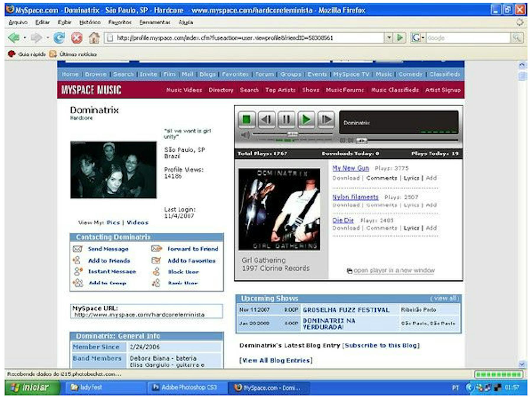Image resolution: width=532 pixels, height=400 pixels.
Task: Click the red stop loading icon
Action: (77, 38)
